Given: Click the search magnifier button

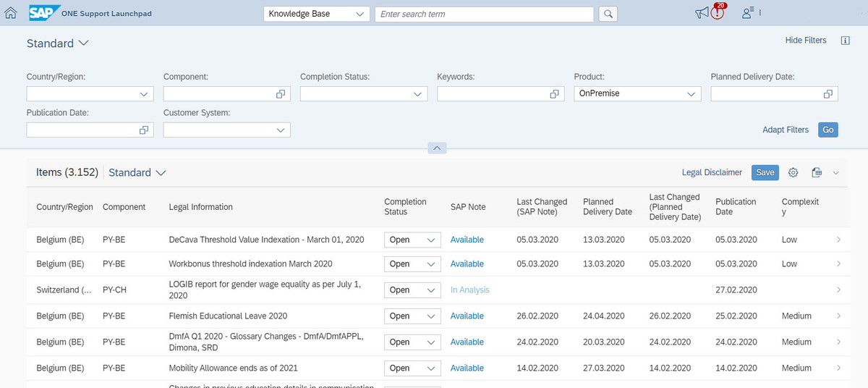Looking at the screenshot, I should coord(609,14).
